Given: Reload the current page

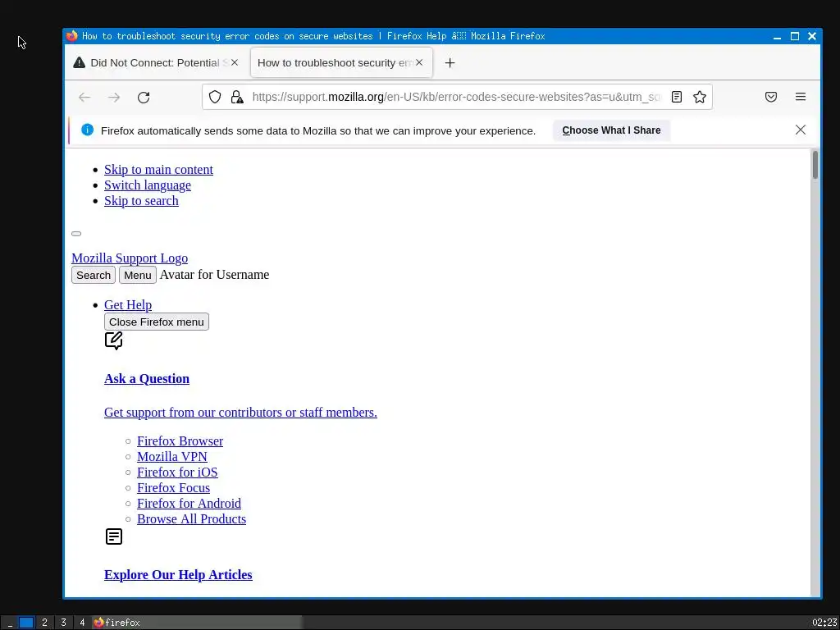Looking at the screenshot, I should (x=144, y=97).
